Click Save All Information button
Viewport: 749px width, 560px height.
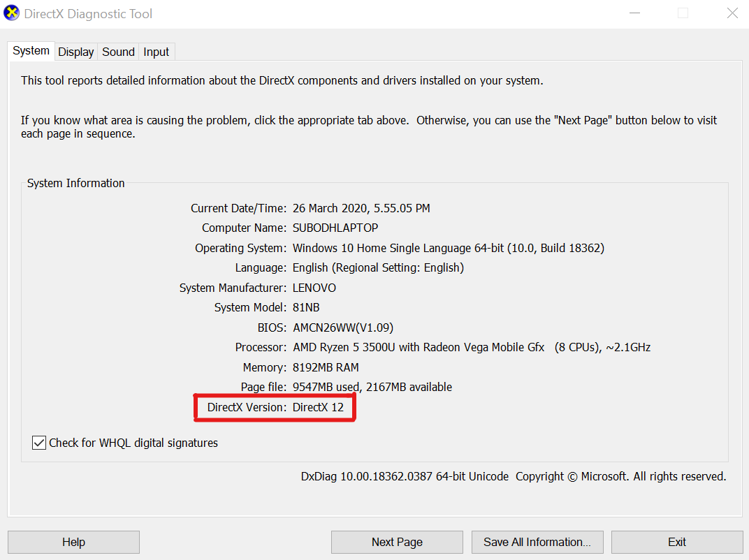tap(537, 542)
